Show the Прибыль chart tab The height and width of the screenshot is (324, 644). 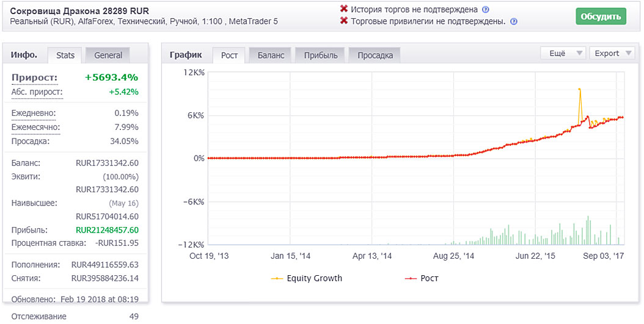(x=321, y=55)
